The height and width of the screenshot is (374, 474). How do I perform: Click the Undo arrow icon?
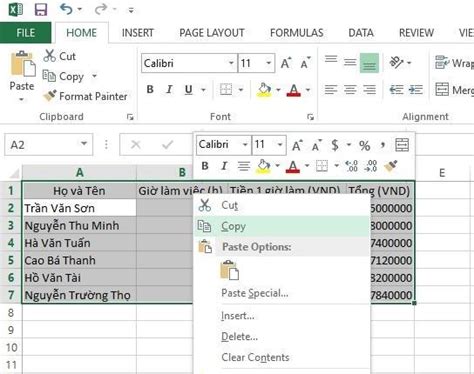pyautogui.click(x=66, y=9)
